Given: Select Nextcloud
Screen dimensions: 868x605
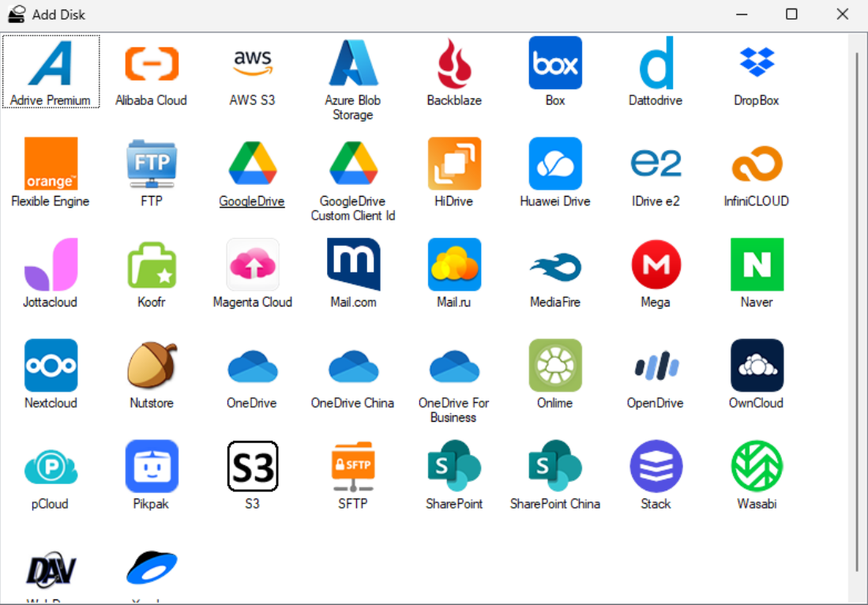Looking at the screenshot, I should coord(51,366).
